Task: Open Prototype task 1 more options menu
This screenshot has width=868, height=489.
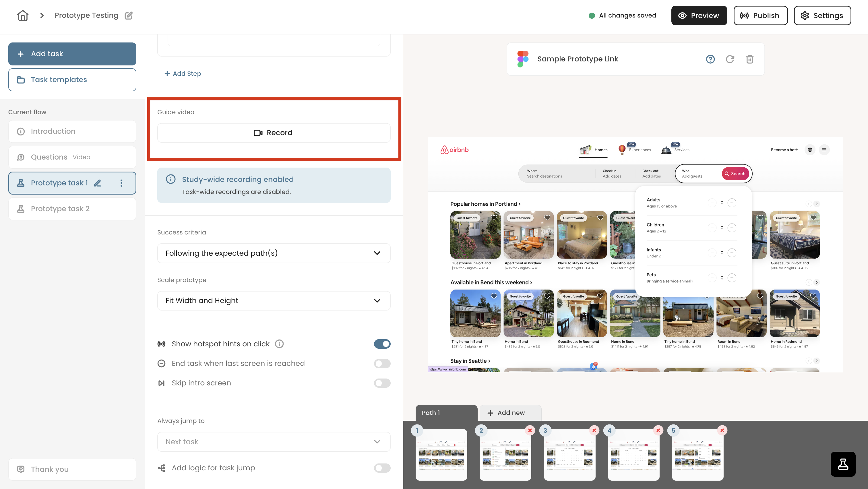Action: 121,183
